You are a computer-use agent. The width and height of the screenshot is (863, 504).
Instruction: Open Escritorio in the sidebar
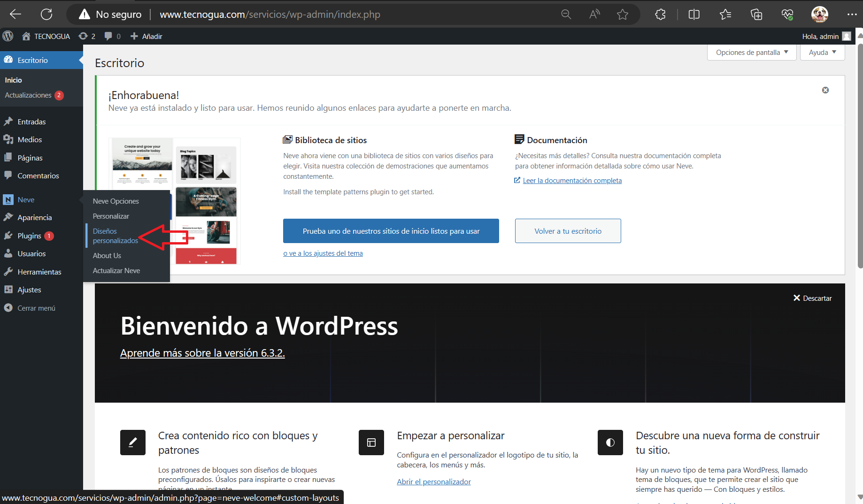[x=41, y=60]
